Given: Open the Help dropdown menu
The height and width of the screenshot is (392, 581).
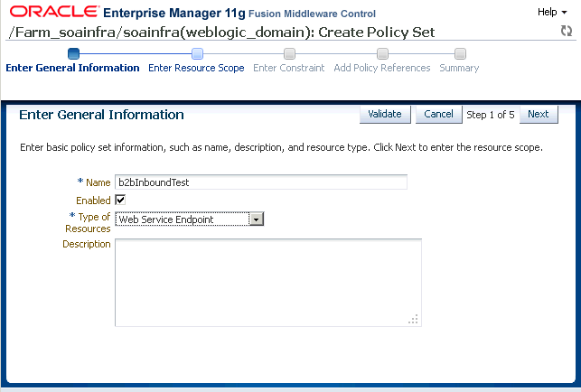Looking at the screenshot, I should (552, 13).
